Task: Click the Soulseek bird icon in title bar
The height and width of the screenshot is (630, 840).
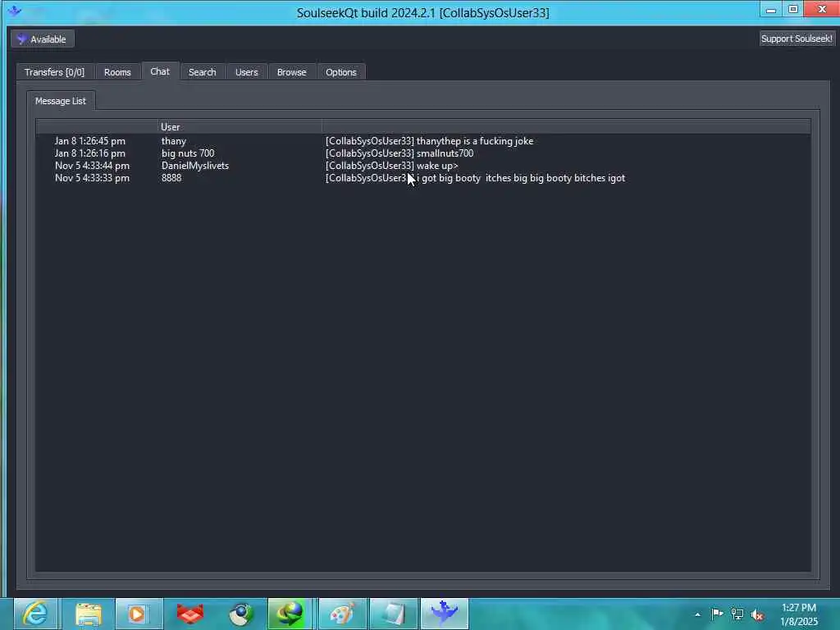Action: [x=15, y=11]
